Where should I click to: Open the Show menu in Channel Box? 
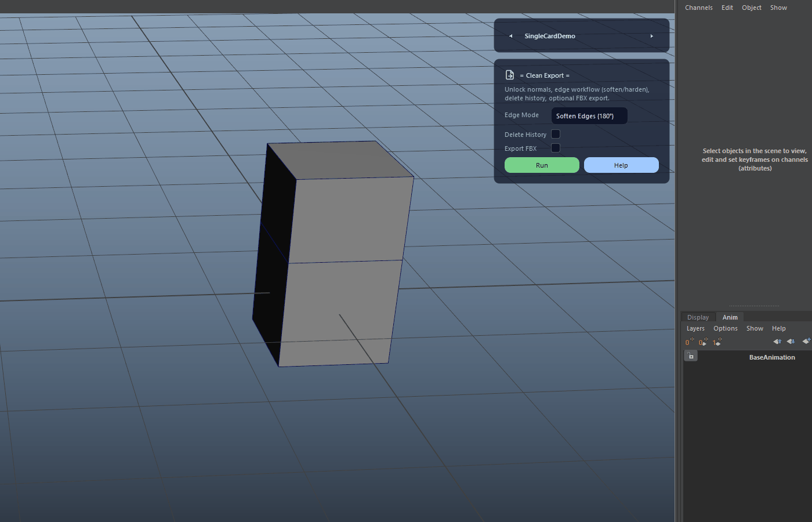778,8
